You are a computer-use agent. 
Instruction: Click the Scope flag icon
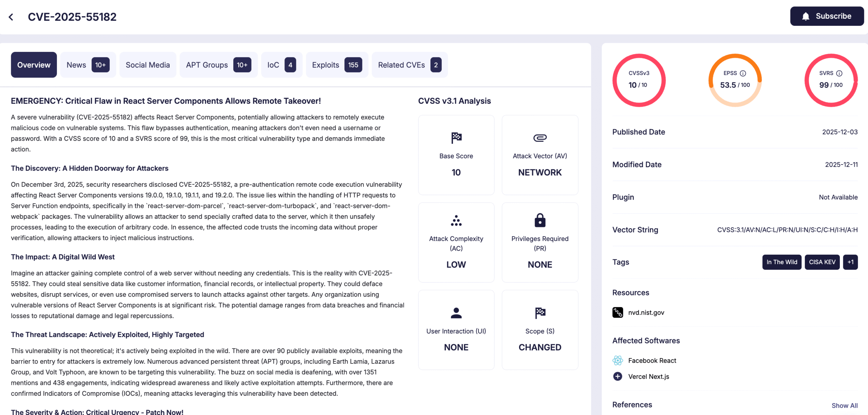pyautogui.click(x=540, y=313)
